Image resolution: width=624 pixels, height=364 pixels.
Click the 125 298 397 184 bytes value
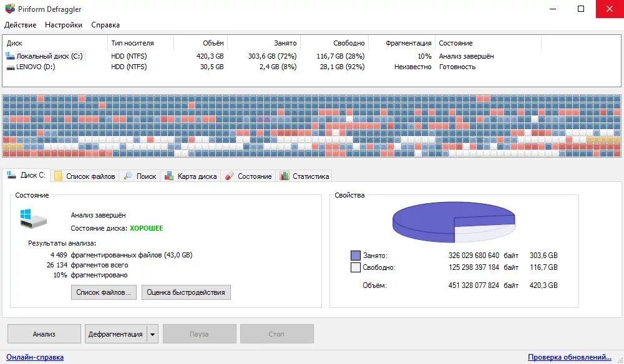474,267
